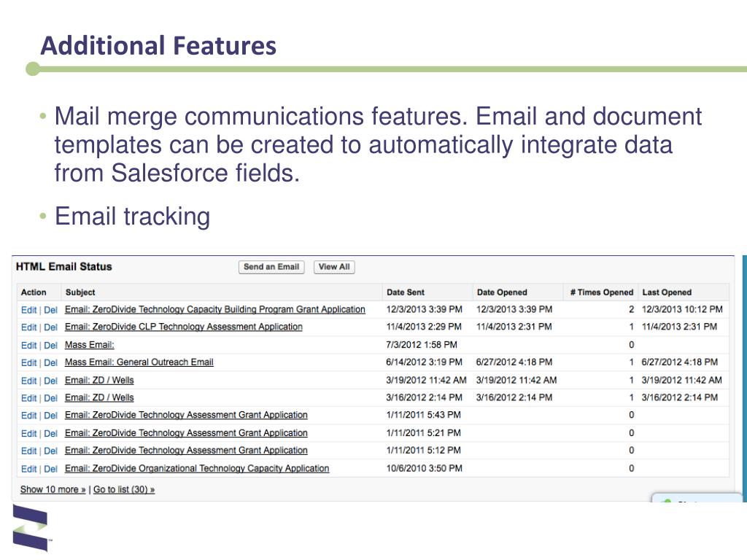
Task: Open Go to list (30) link
Action: coord(124,489)
